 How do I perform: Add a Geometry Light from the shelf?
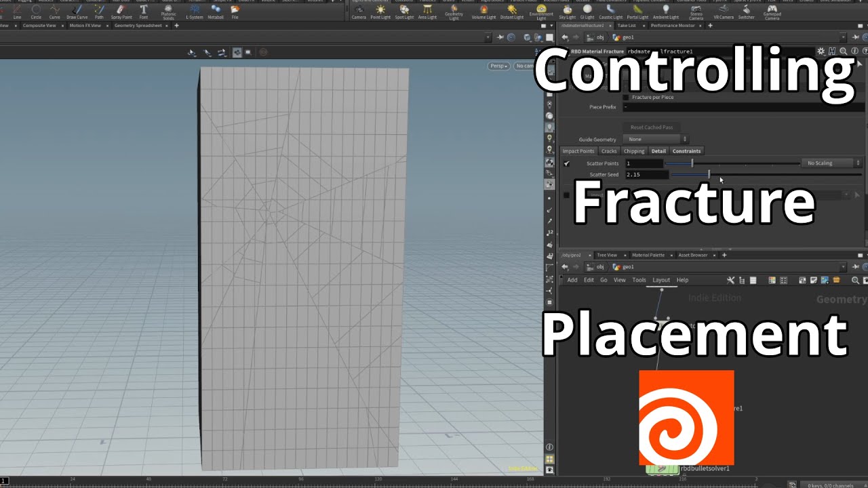point(454,12)
